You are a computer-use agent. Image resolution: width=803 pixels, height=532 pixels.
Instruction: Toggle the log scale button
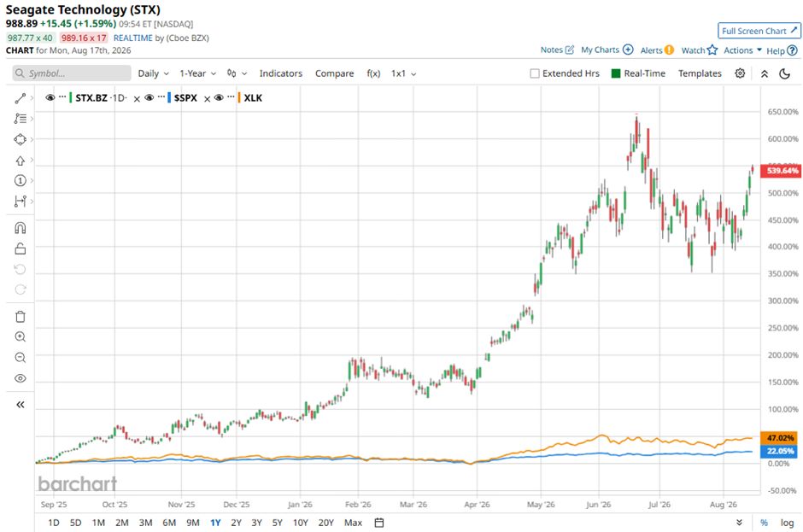coord(787,523)
